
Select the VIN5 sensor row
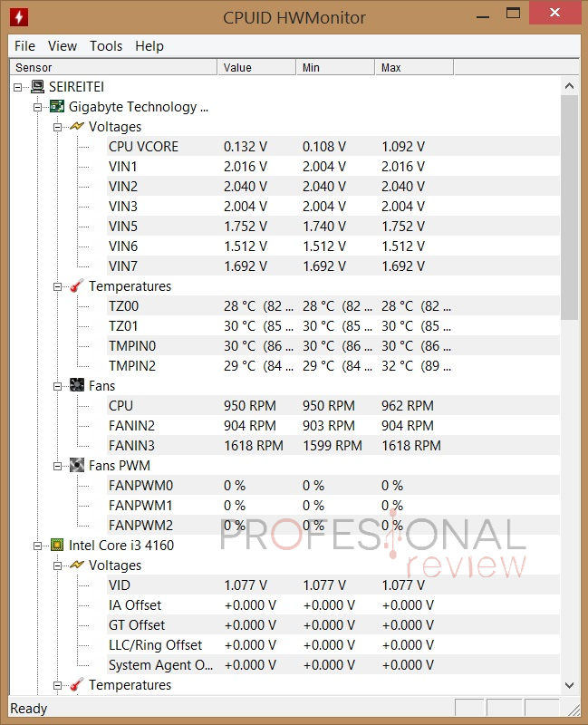tap(333, 226)
